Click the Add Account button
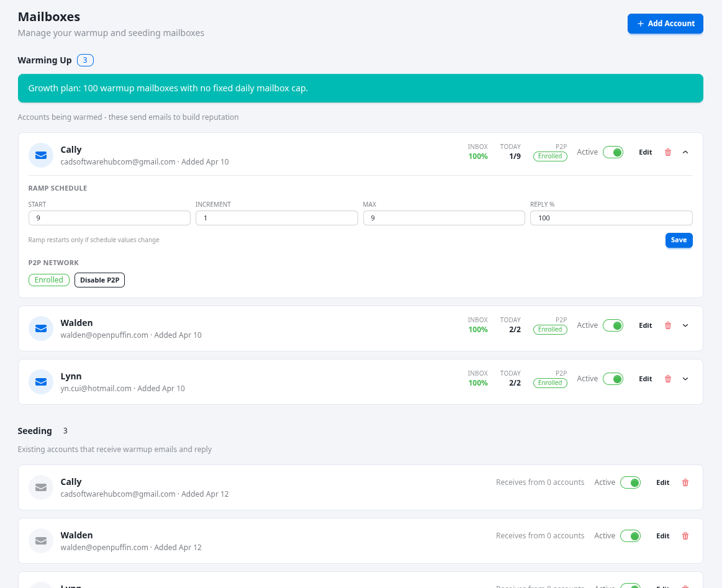Screen dimensions: 722x588 (665, 24)
